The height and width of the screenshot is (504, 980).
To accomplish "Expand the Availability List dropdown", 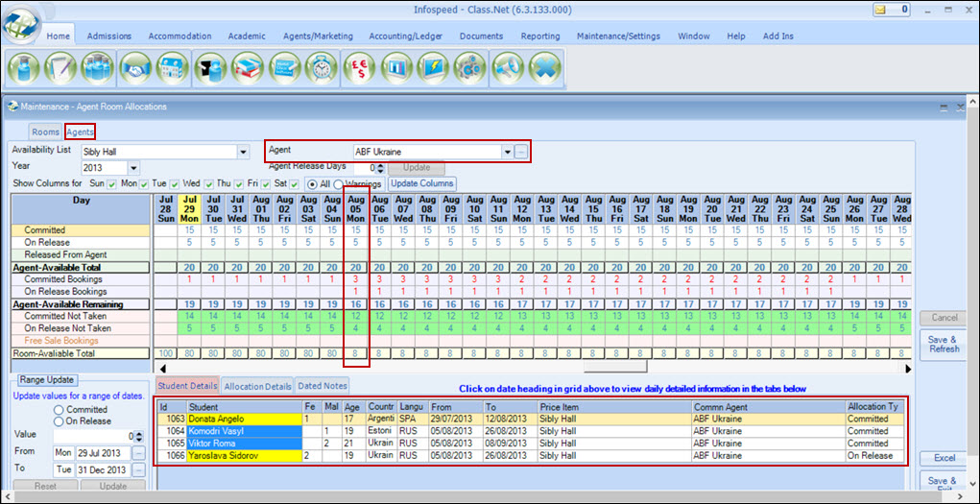I will point(243,152).
